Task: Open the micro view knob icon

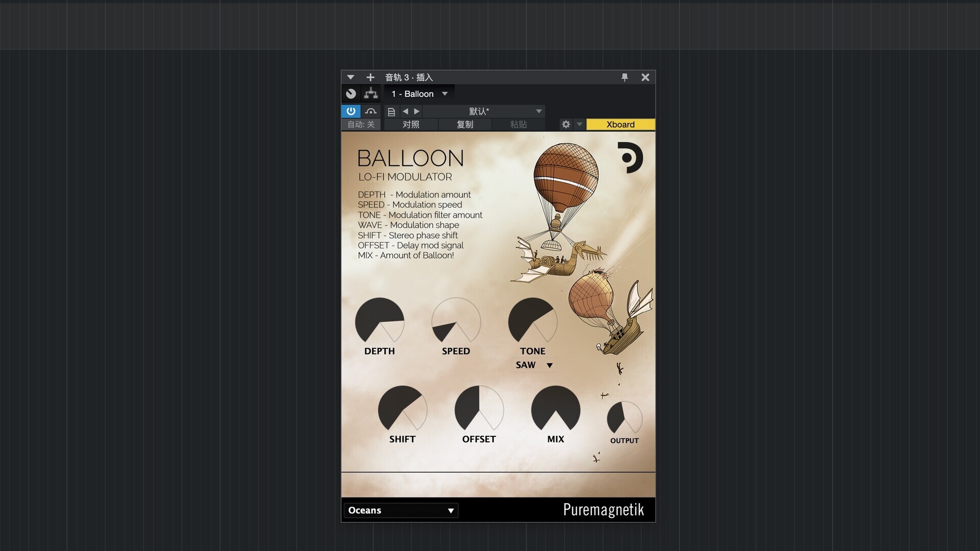Action: (351, 94)
